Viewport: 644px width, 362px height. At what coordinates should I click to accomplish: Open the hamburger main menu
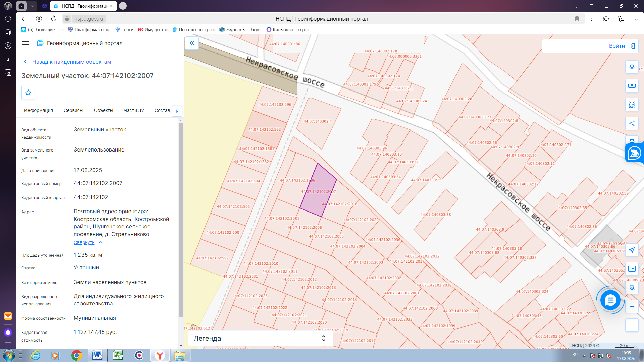coord(25,43)
